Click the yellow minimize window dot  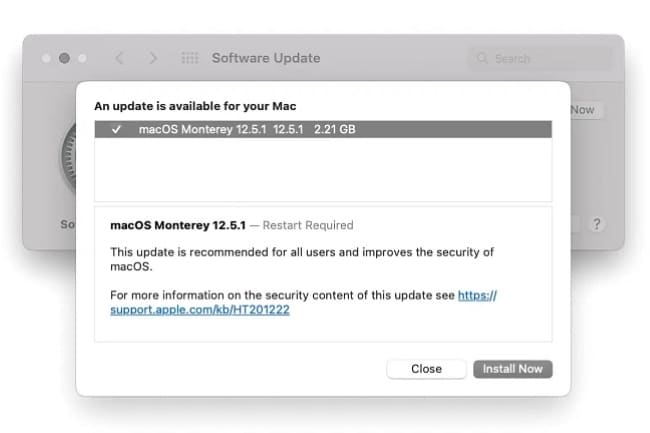64,58
